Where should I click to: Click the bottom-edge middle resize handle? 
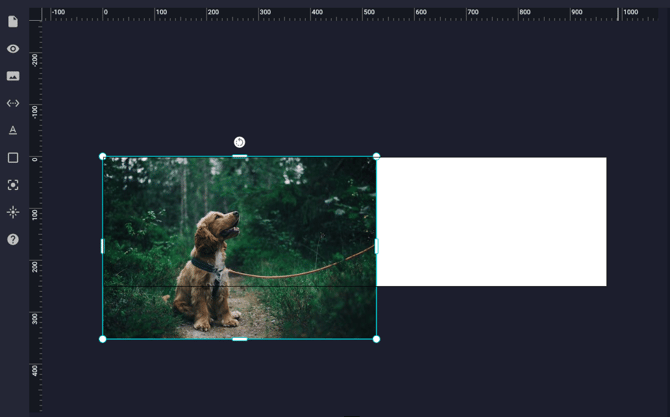click(239, 339)
